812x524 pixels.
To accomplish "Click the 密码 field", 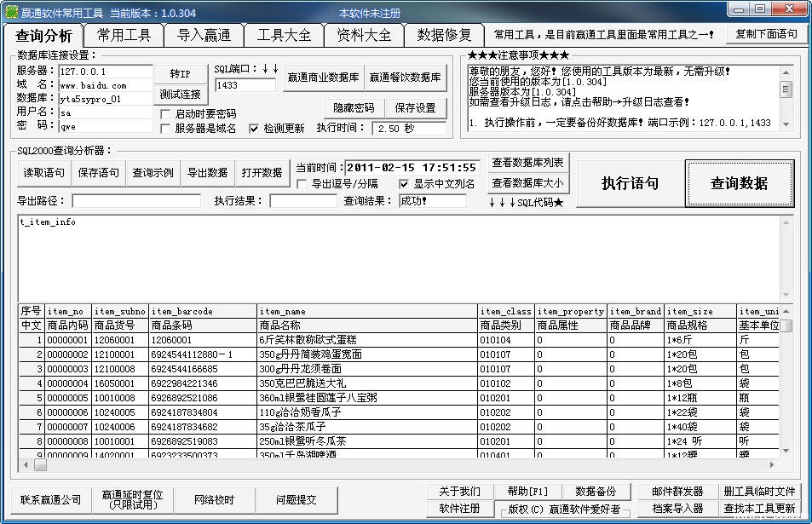I will pos(105,126).
